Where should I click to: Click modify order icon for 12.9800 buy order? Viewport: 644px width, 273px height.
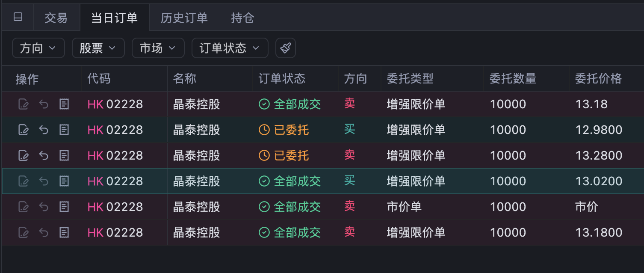(23, 130)
